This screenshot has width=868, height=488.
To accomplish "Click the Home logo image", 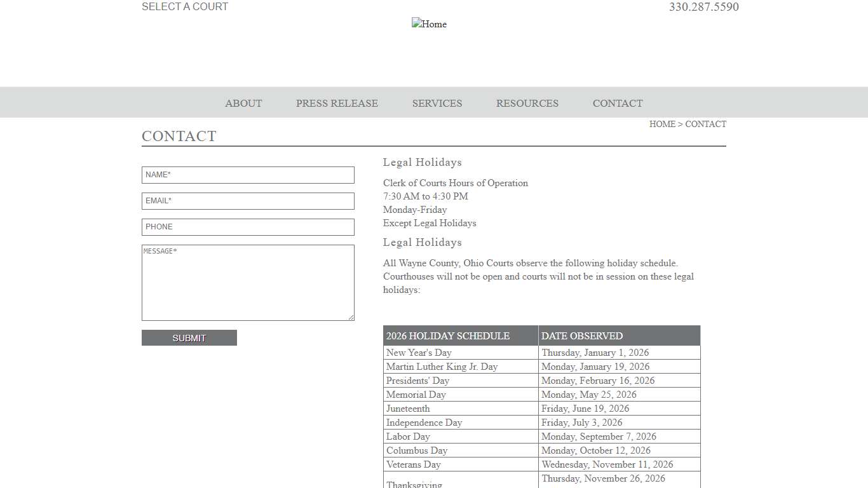I will 429,24.
